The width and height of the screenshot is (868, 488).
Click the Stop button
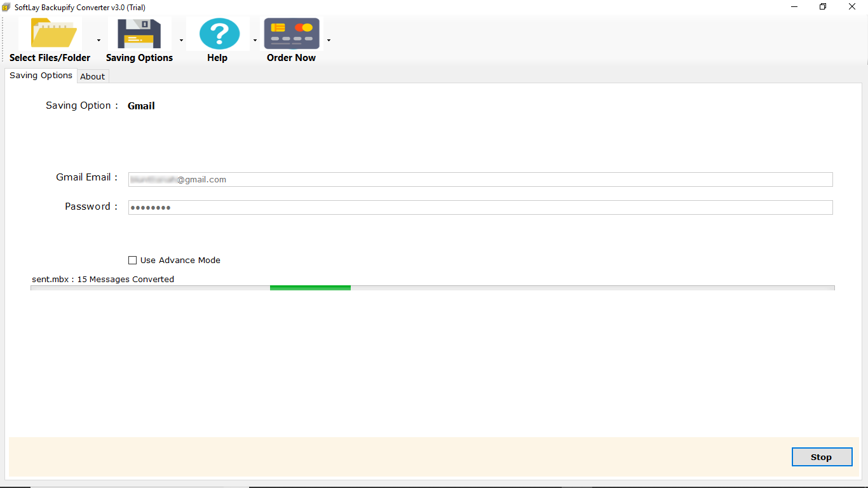[x=822, y=457]
